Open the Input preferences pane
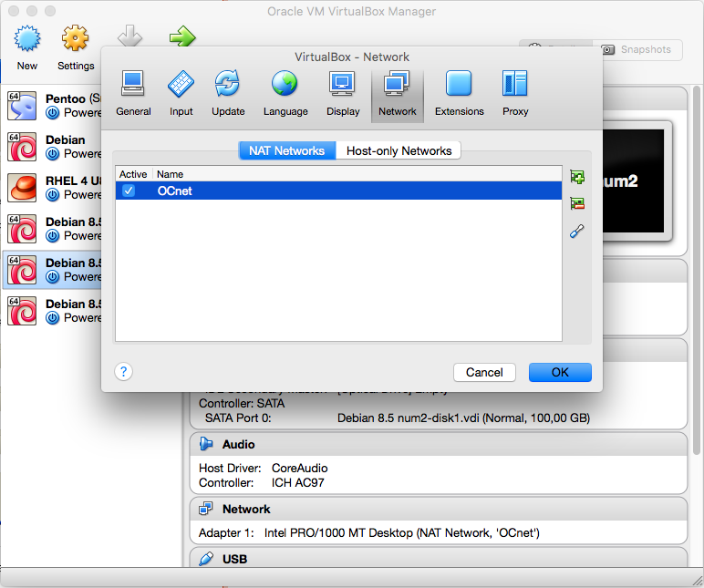704x588 pixels. coord(181,94)
